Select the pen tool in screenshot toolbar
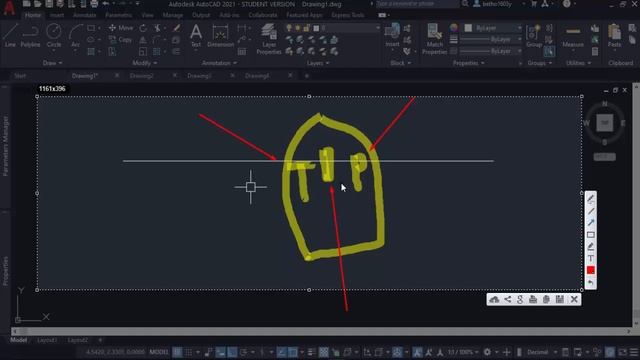This screenshot has width=640, height=360. coord(591,199)
